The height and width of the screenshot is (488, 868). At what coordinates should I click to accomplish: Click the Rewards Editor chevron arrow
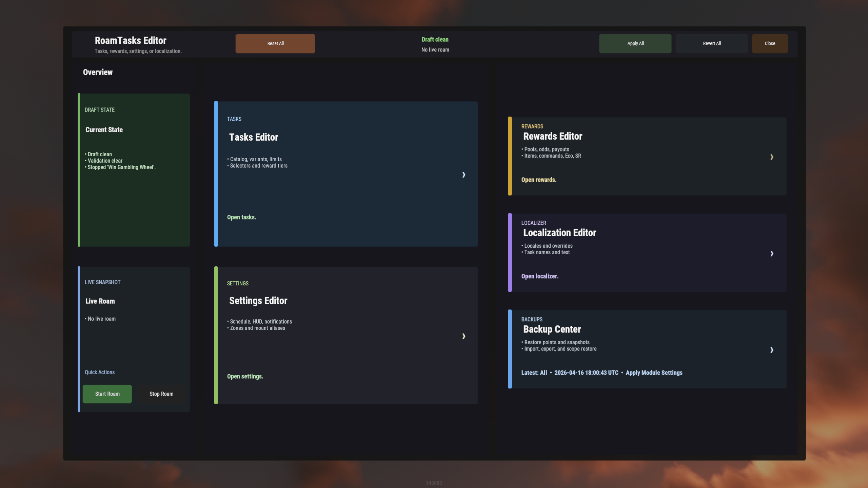771,157
